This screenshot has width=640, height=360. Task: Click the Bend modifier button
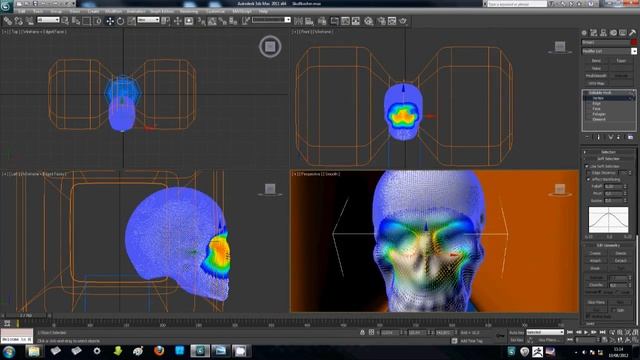596,60
